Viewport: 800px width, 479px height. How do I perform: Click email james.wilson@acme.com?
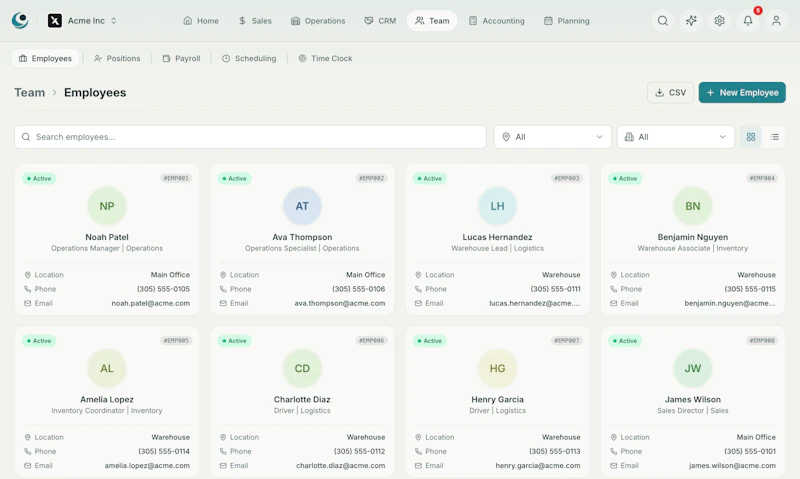coord(732,466)
